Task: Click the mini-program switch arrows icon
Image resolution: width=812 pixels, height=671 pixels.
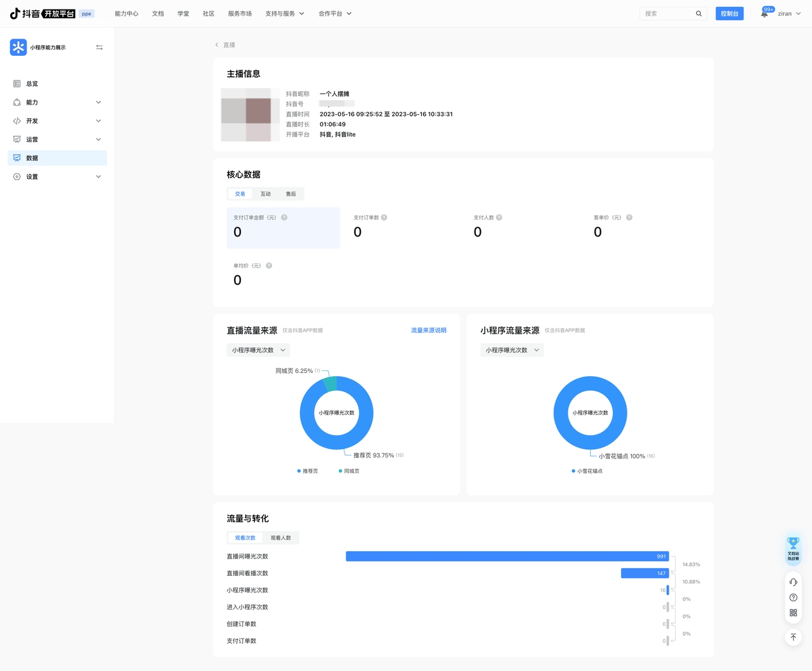Action: coord(99,48)
